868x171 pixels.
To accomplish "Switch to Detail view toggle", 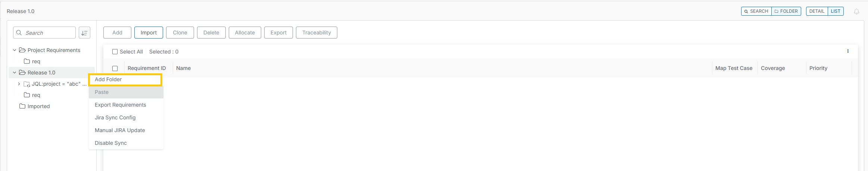I will pyautogui.click(x=817, y=11).
